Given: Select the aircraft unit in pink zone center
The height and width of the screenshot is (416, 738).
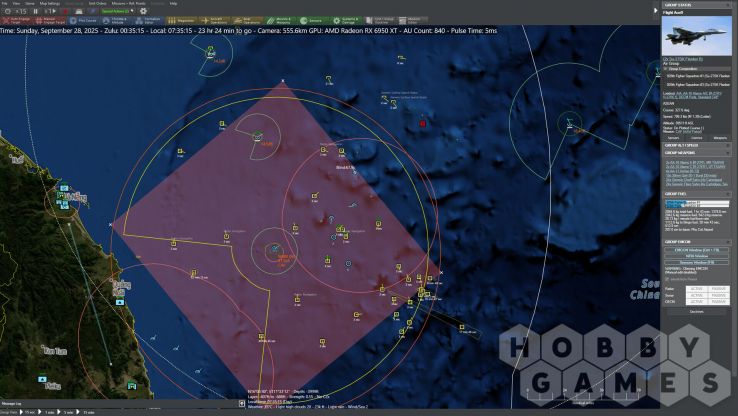Looking at the screenshot, I should (x=274, y=249).
